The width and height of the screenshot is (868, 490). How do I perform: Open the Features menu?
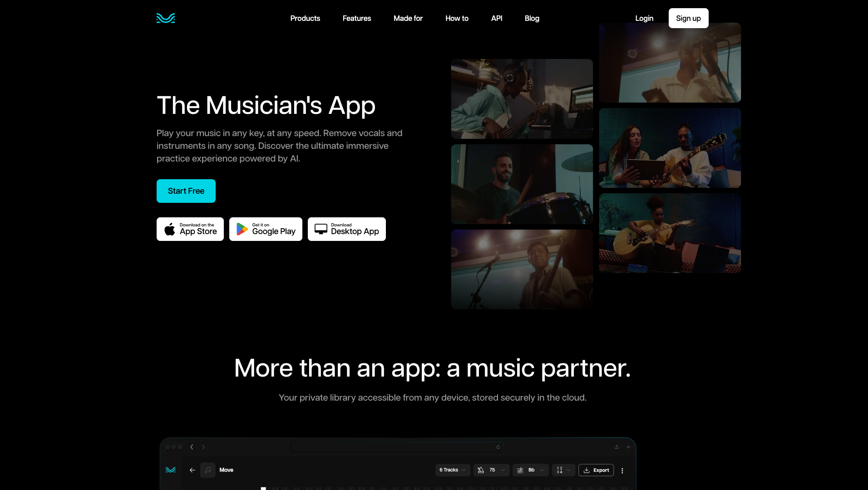point(357,18)
